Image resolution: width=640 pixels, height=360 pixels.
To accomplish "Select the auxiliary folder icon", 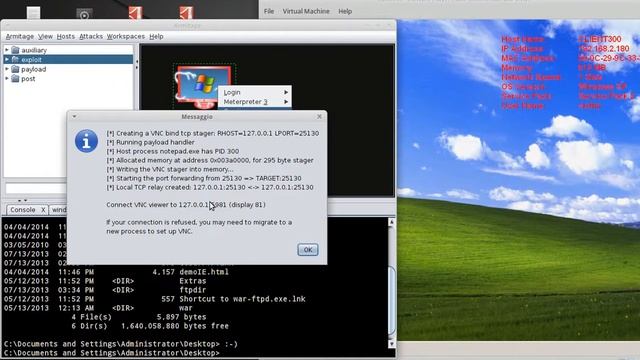I will click(x=16, y=50).
